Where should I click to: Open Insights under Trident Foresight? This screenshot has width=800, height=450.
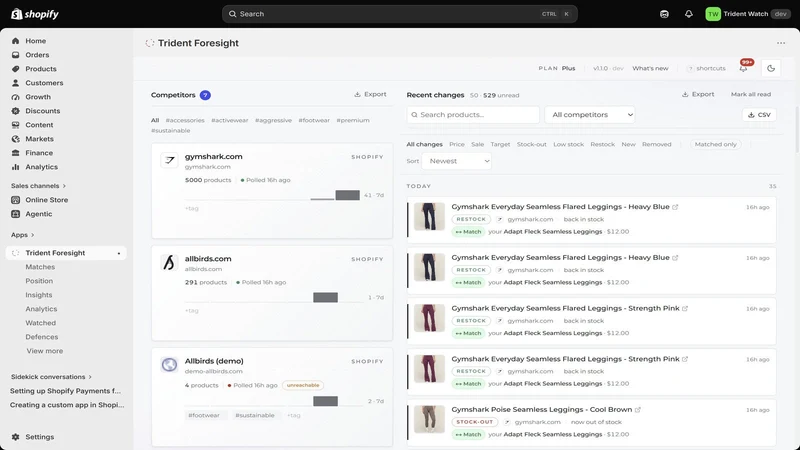tap(39, 295)
